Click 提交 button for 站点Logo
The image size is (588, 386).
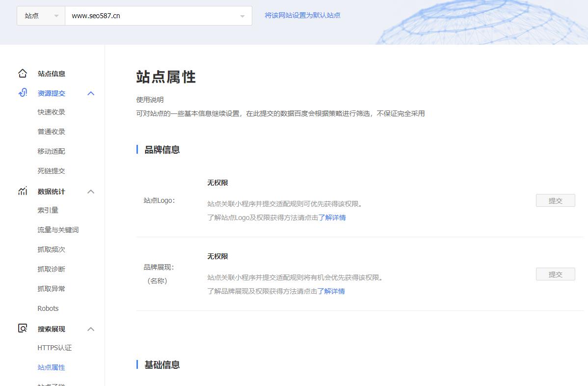[x=555, y=200]
